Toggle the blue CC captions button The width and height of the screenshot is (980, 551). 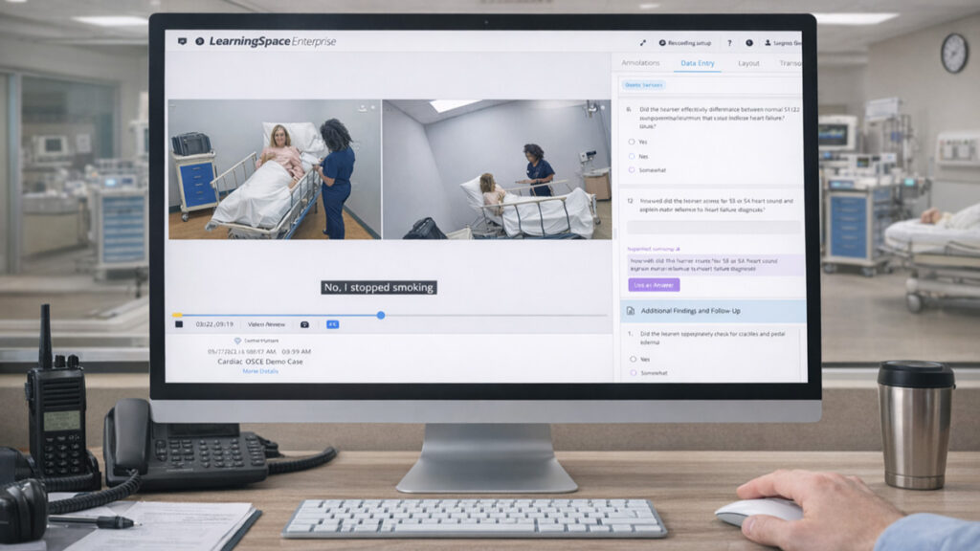333,324
